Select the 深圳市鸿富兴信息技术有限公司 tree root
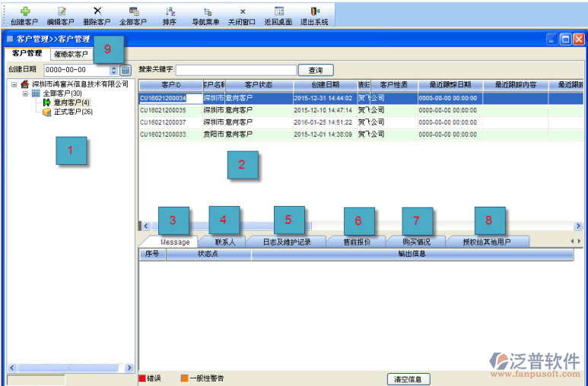 click(x=80, y=84)
